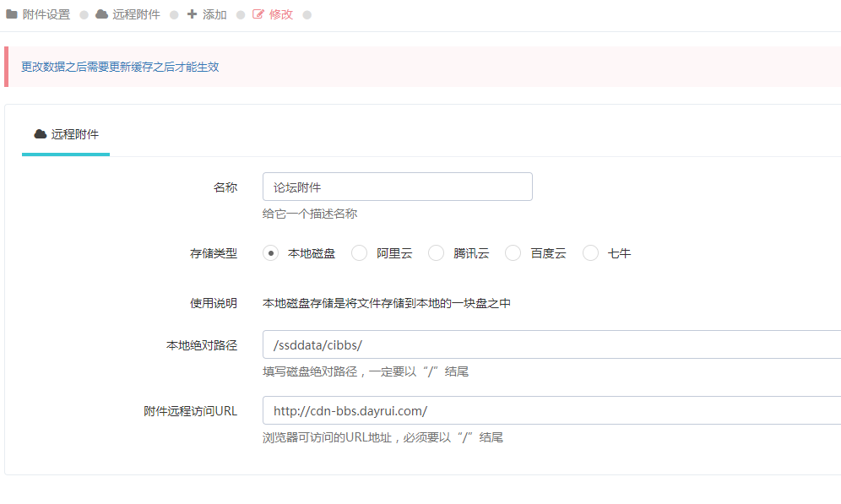Click the cloud icon on the 远程附件 tab
This screenshot has width=841, height=504.
click(40, 133)
